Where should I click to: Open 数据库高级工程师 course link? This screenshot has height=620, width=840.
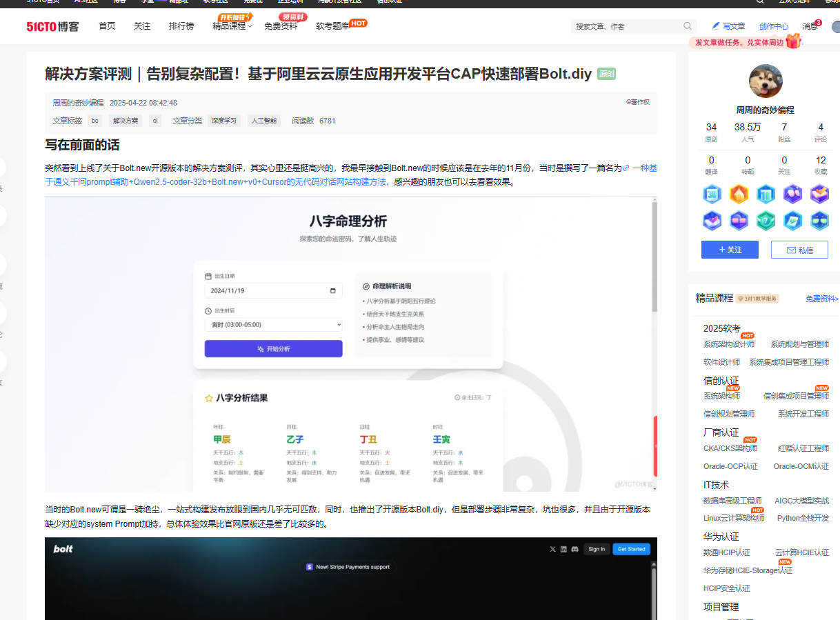pyautogui.click(x=732, y=501)
